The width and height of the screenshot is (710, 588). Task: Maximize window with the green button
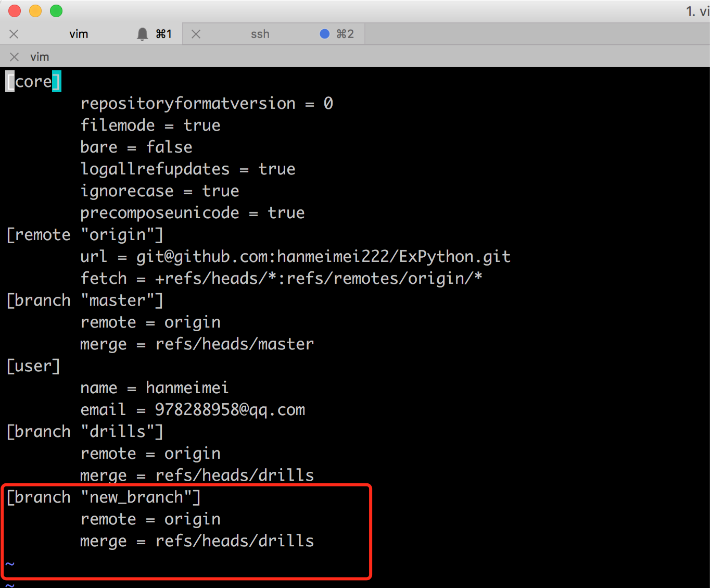(x=56, y=11)
